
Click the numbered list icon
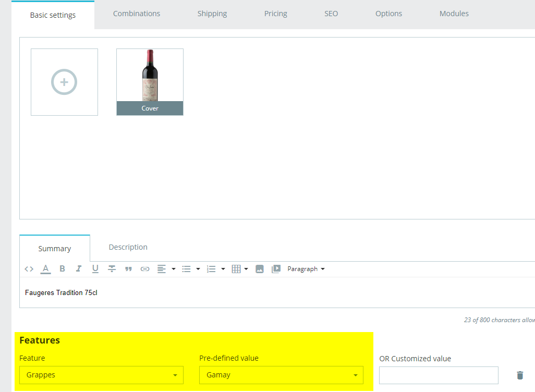click(x=211, y=269)
